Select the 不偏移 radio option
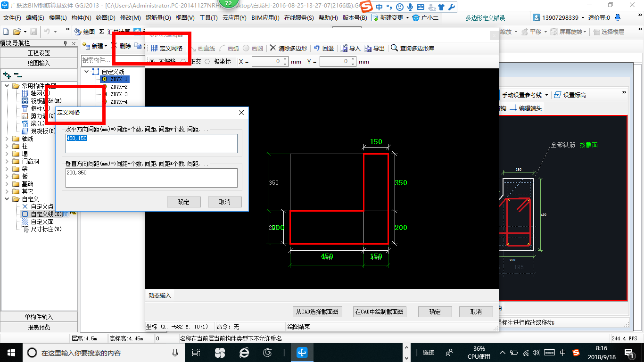 (152, 61)
